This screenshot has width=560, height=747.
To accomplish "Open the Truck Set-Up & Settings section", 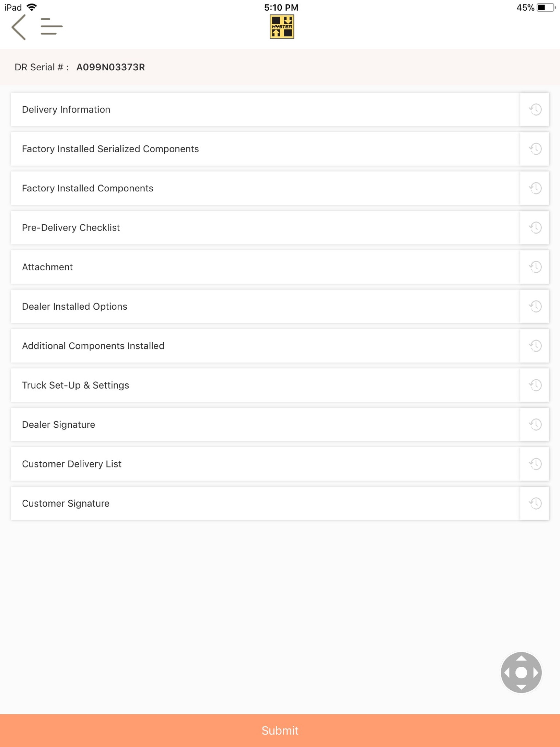I will tap(265, 385).
